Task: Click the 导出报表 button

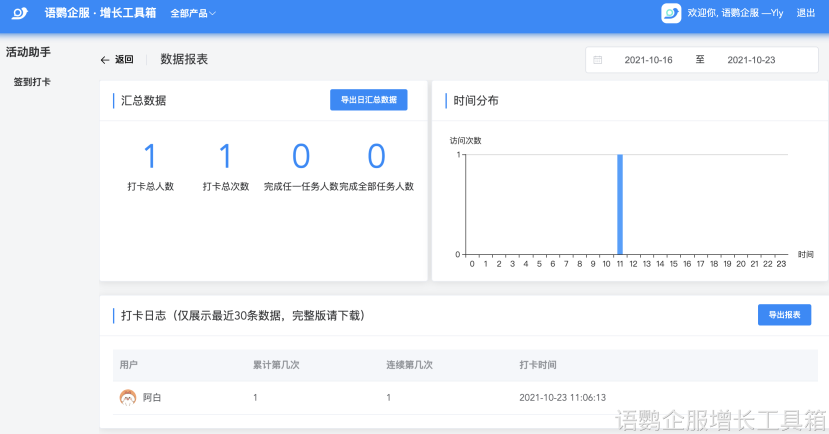Action: [x=784, y=315]
